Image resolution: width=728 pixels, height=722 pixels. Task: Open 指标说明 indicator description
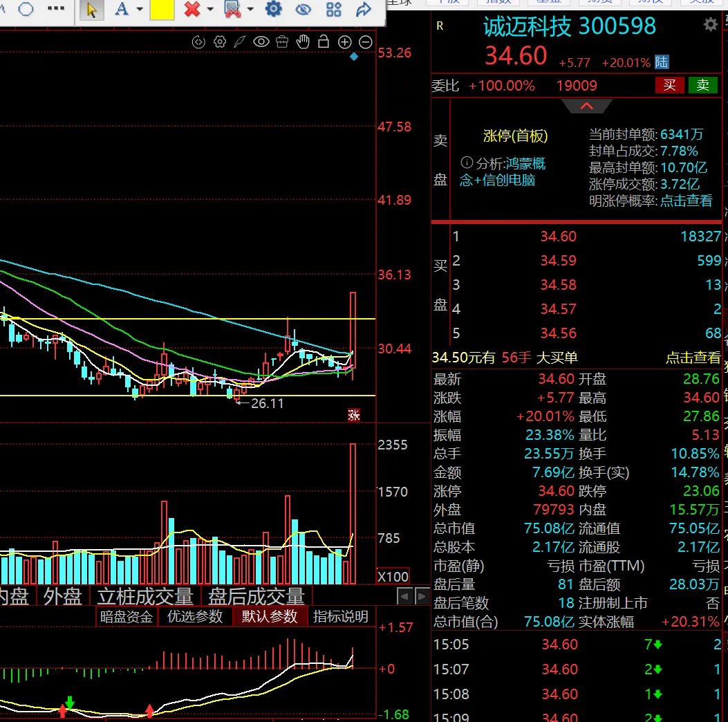341,617
